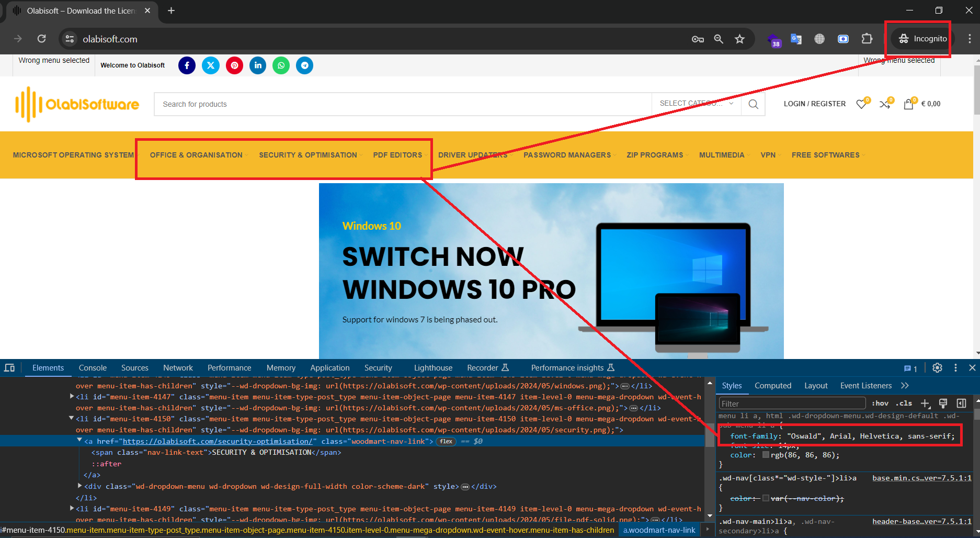
Task: Open the blue screen capture extension
Action: coord(843,39)
